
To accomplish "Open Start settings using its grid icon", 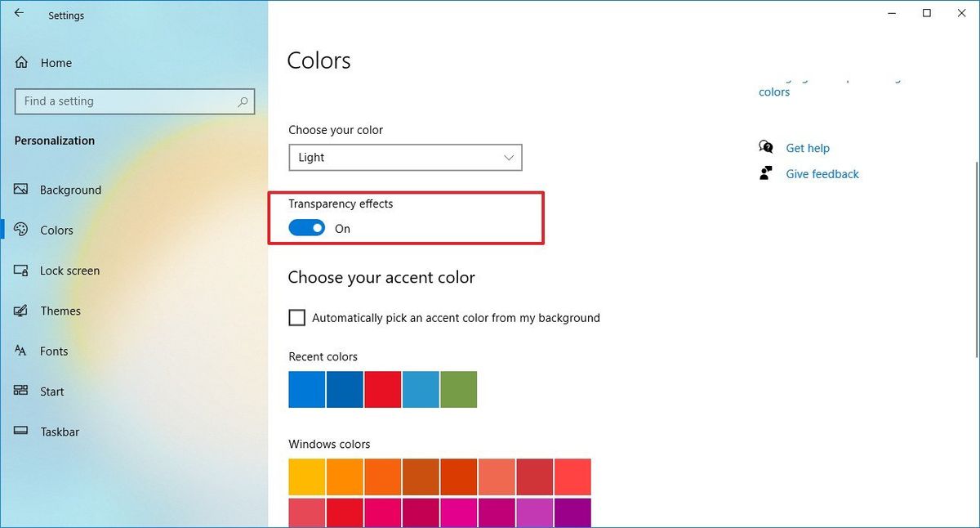I will pyautogui.click(x=21, y=391).
